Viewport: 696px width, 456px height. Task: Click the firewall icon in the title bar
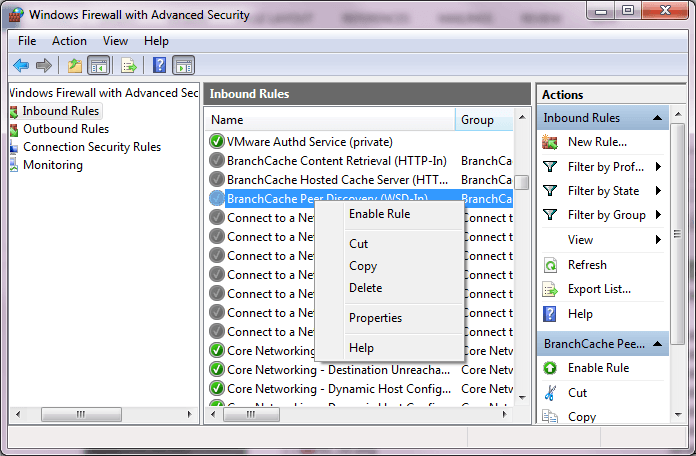[16, 15]
